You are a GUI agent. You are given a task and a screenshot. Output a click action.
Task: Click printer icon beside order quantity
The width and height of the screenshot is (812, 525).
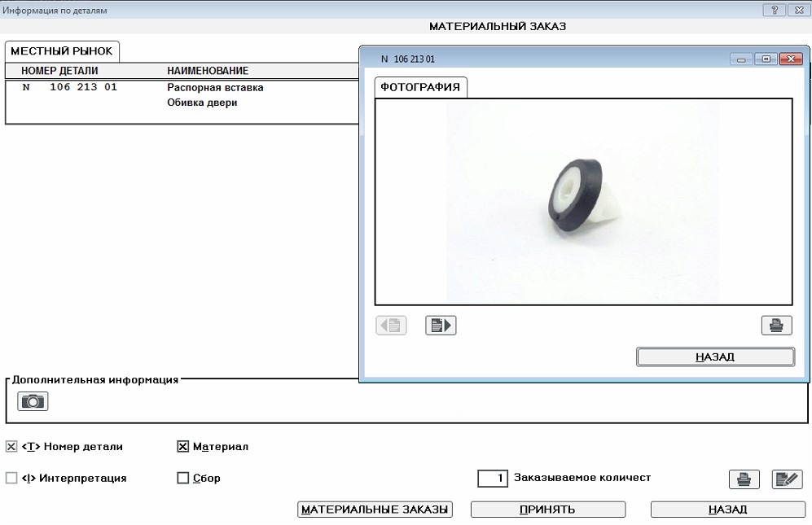[x=744, y=479]
